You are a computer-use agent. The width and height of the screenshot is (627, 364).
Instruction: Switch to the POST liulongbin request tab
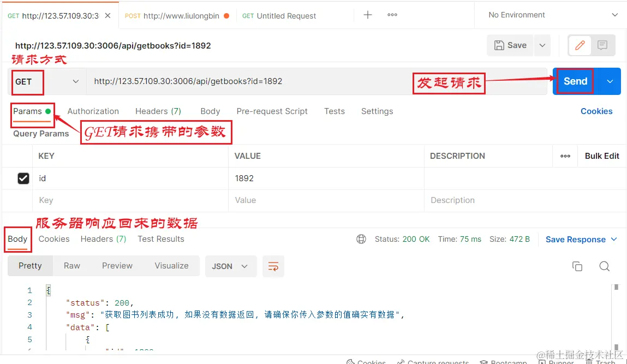(177, 16)
